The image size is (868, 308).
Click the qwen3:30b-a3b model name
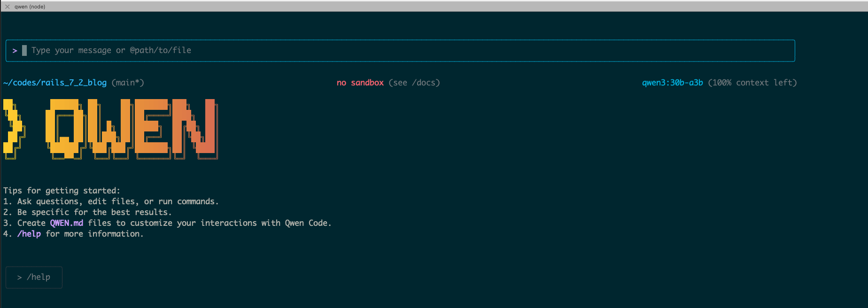coord(673,83)
